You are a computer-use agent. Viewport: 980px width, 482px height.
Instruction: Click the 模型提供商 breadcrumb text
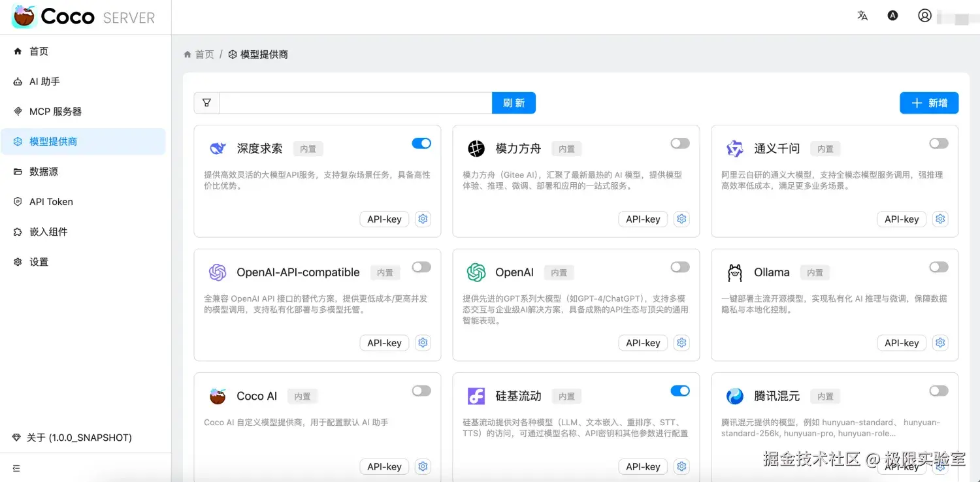(264, 54)
